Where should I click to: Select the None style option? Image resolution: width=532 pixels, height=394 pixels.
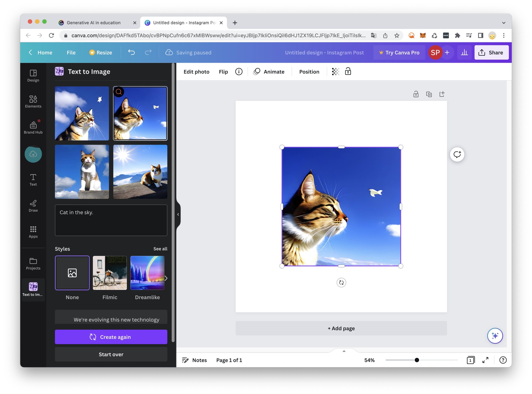coord(72,273)
